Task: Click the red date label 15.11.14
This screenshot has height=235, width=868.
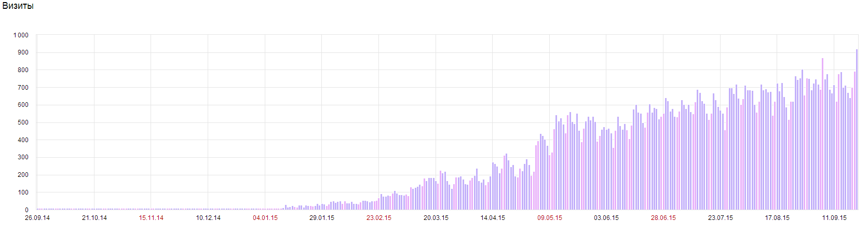Action: [x=151, y=218]
